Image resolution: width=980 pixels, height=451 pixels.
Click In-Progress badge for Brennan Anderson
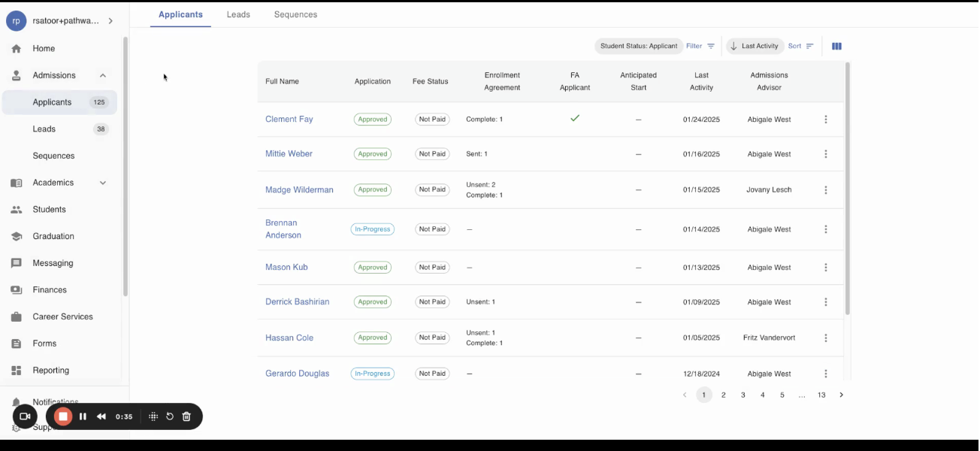click(373, 229)
